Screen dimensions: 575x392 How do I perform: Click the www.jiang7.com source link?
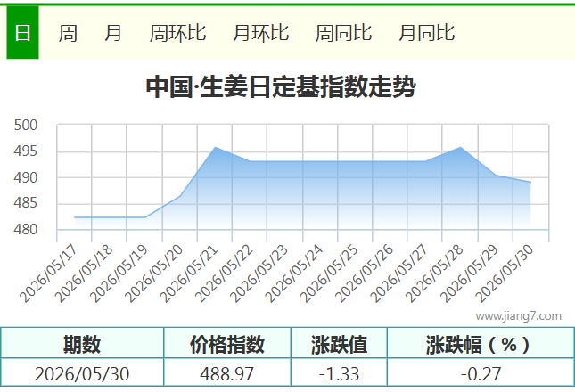point(518,315)
